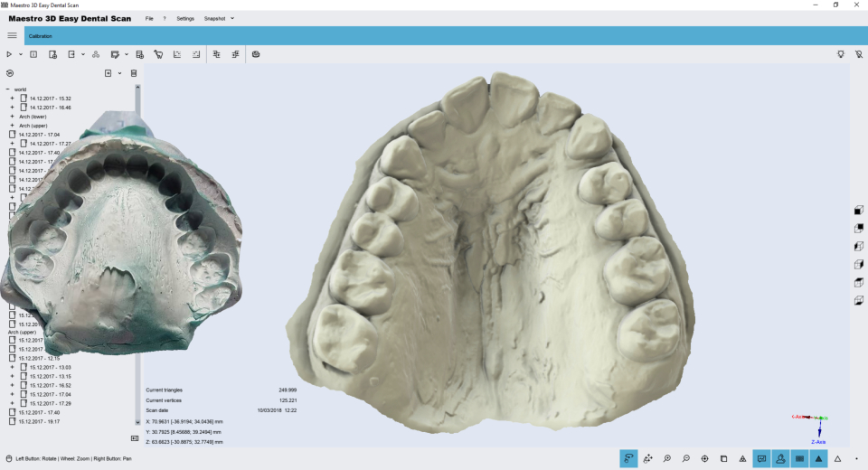Toggle the texture display icon
868x470 pixels.
[800, 458]
